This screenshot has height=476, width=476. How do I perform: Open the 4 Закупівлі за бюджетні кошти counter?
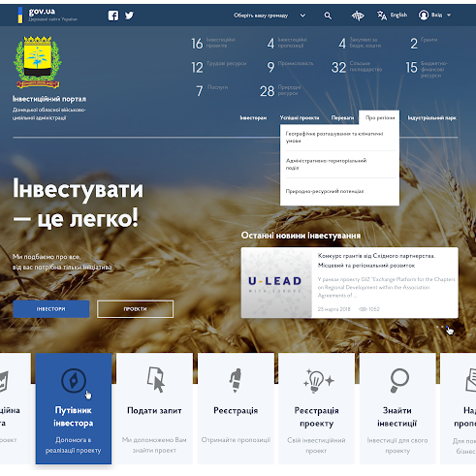[360, 44]
